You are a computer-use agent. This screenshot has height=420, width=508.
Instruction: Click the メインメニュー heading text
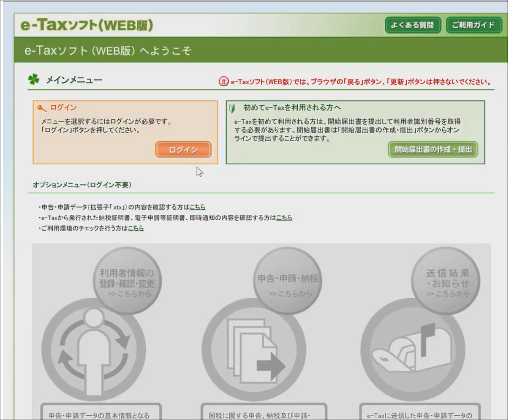pos(74,80)
